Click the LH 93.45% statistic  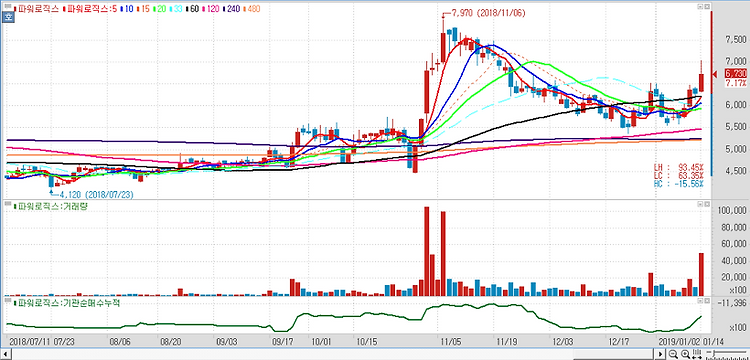(x=679, y=167)
